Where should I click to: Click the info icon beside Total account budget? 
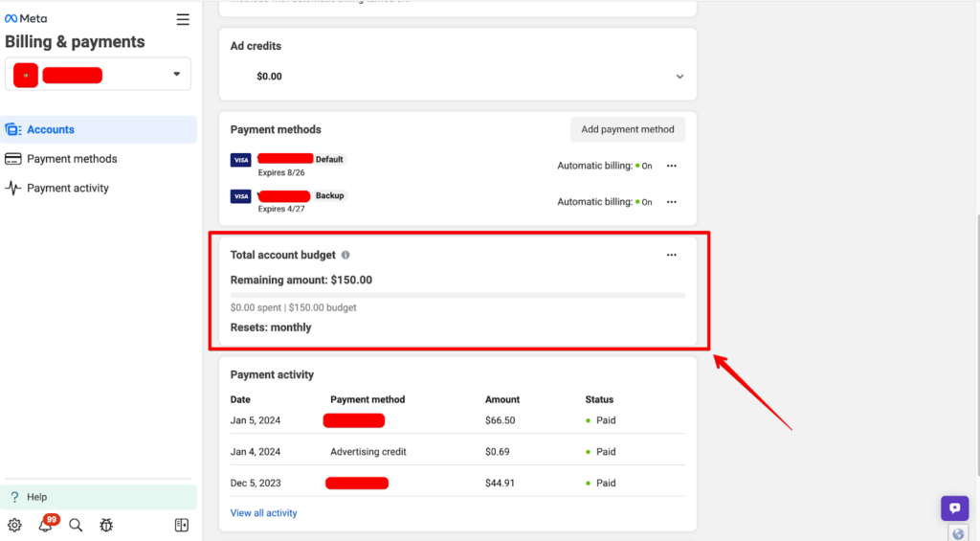[x=345, y=256]
